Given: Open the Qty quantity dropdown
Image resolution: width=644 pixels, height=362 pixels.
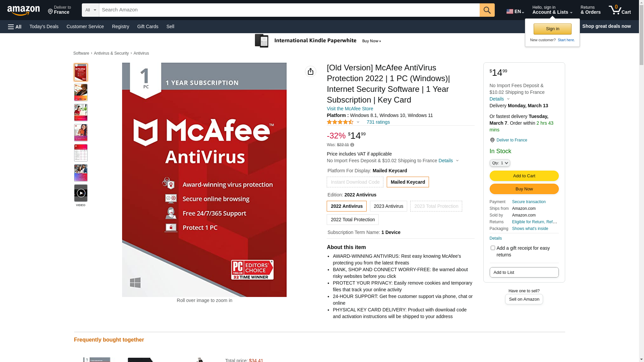Looking at the screenshot, I should coord(500,163).
